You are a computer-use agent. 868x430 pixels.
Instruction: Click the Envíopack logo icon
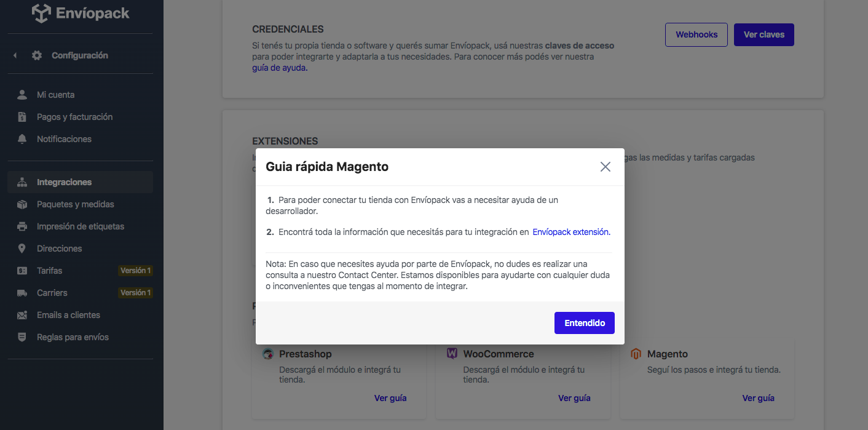click(41, 14)
